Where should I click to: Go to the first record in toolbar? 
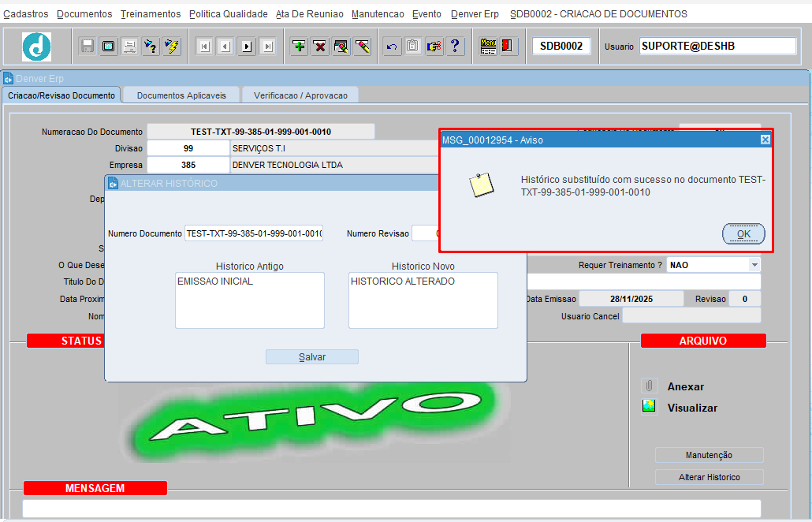pyautogui.click(x=204, y=47)
